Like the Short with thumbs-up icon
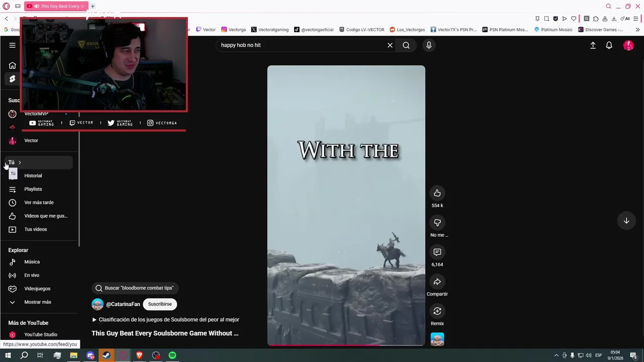This screenshot has height=362, width=644. coord(437,193)
